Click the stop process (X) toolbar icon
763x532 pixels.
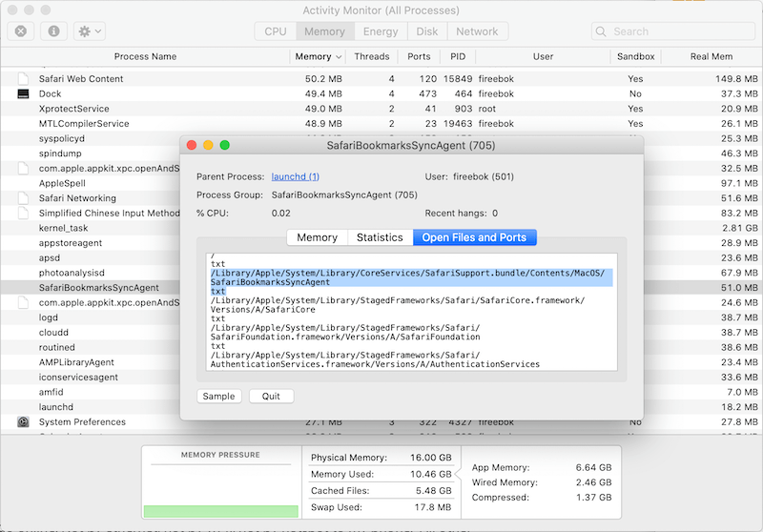pos(20,31)
